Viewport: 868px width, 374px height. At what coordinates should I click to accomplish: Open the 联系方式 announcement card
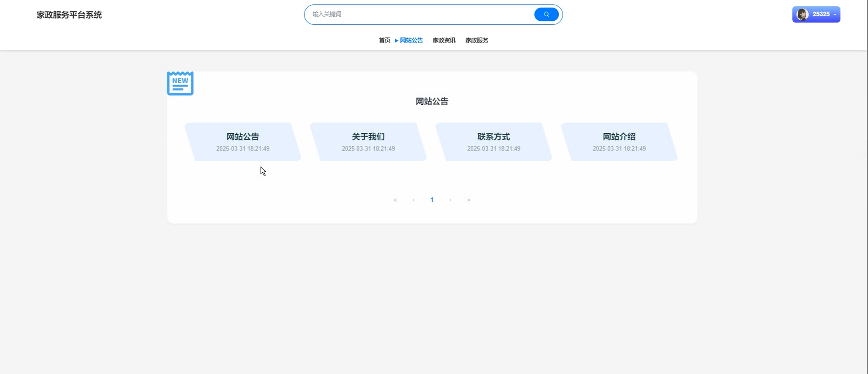(493, 141)
